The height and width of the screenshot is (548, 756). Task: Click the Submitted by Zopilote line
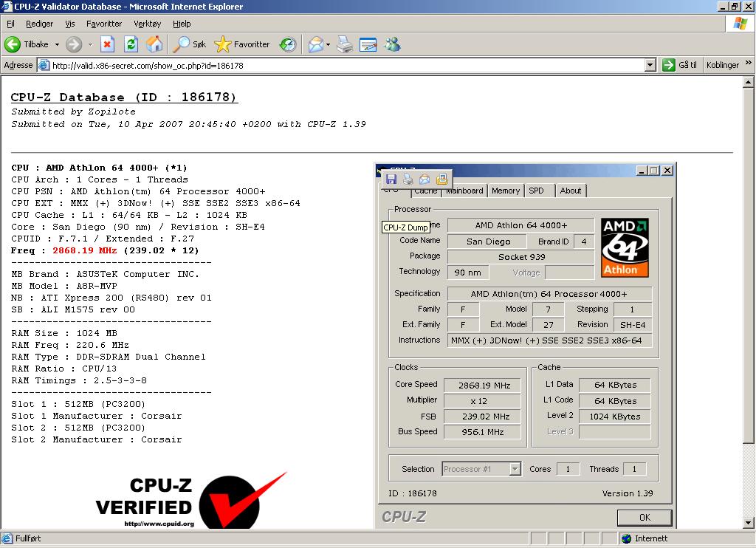tap(73, 112)
